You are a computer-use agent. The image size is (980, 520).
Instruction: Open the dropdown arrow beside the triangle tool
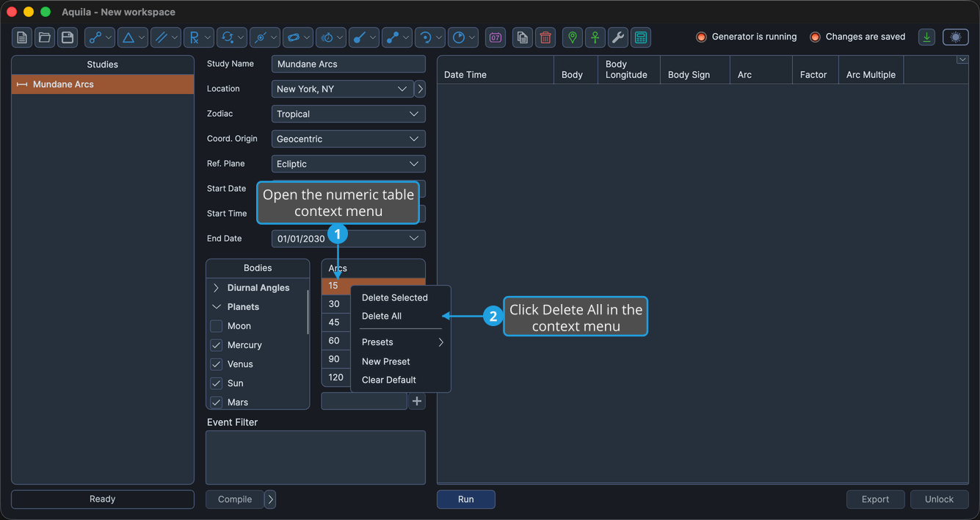point(142,37)
